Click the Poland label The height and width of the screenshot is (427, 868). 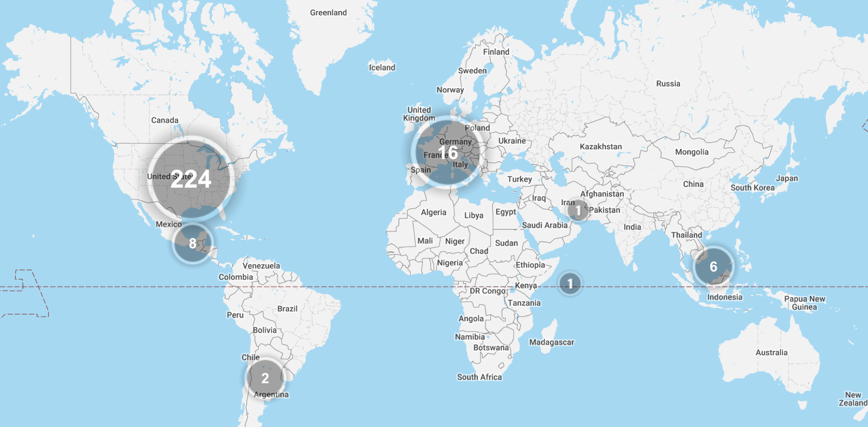[477, 128]
